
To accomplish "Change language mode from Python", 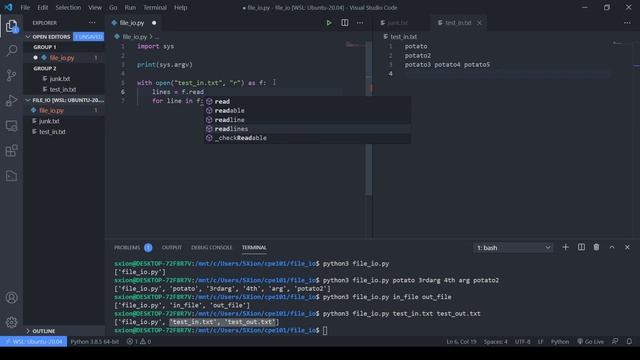I will coord(560,342).
